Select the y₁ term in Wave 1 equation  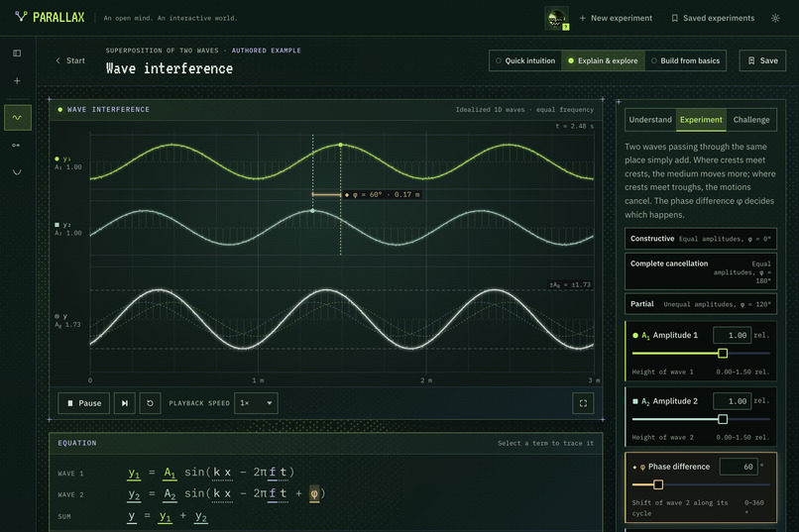[134, 473]
